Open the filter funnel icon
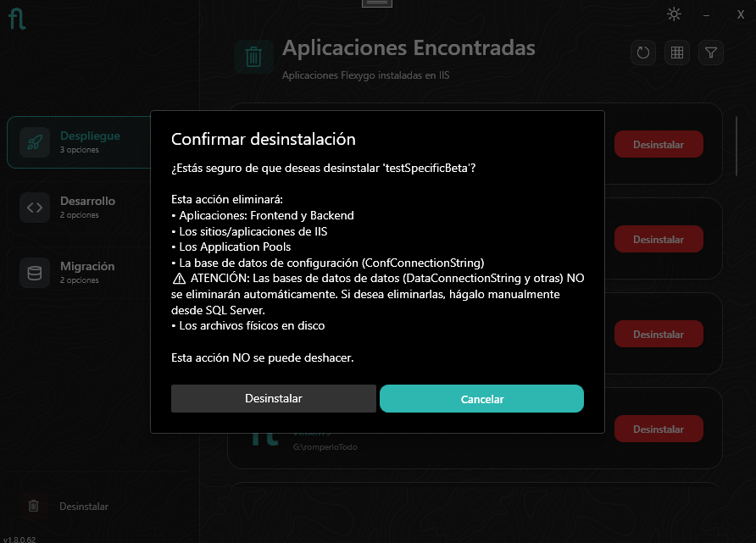756x543 pixels. click(711, 53)
